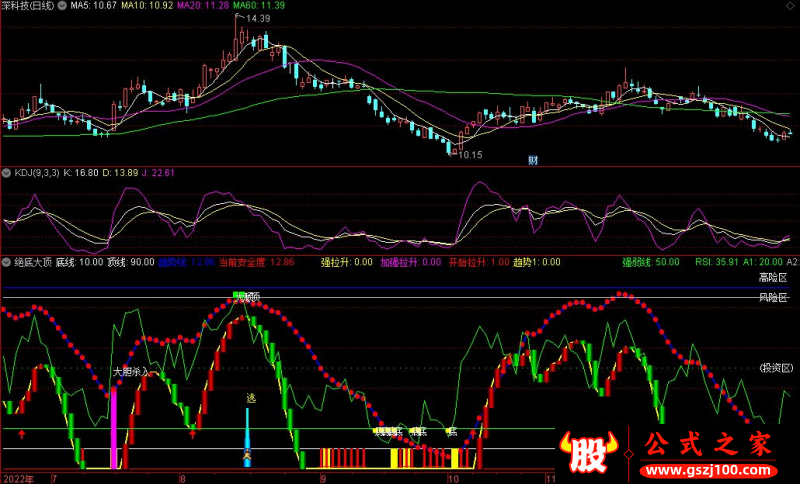This screenshot has width=800, height=484.
Task: Open the 绝底大顶 indicator dropdown arrow
Action: 8,261
